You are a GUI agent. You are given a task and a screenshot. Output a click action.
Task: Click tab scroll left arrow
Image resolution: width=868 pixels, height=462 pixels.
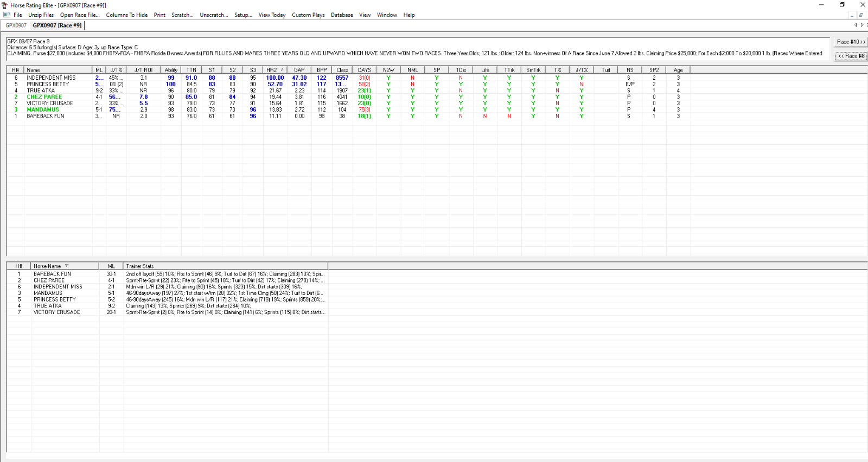(x=856, y=25)
